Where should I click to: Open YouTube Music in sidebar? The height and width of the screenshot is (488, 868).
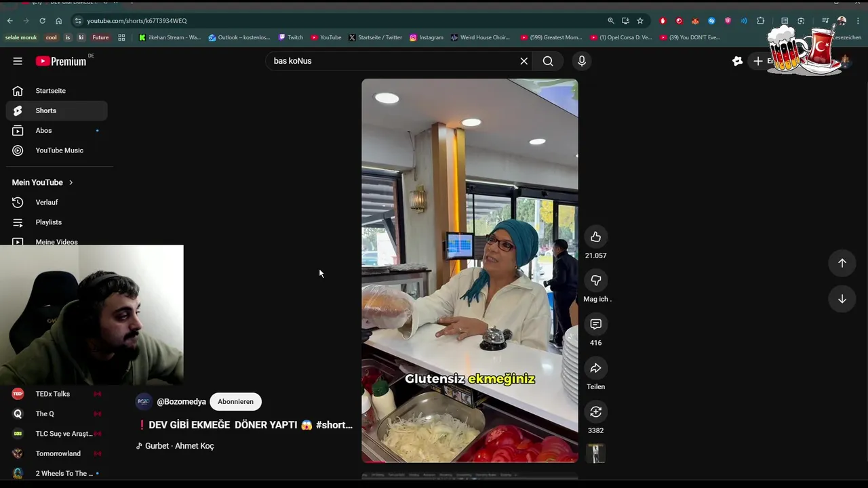pos(57,150)
